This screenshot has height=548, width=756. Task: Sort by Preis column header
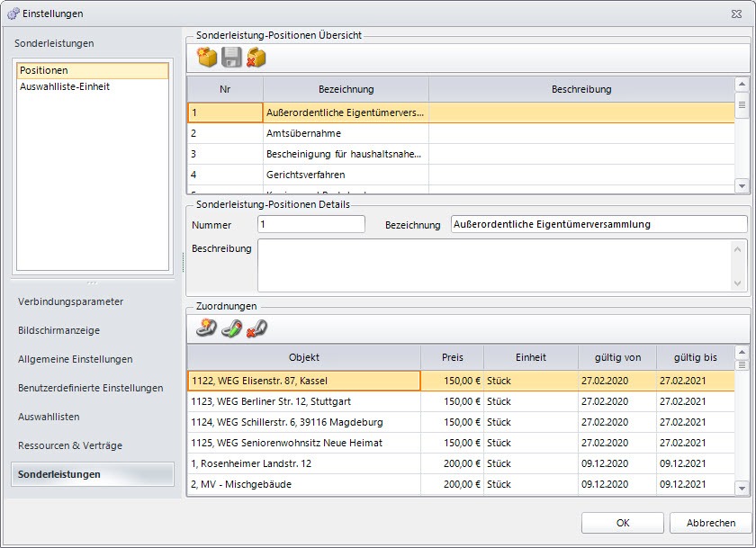(x=452, y=357)
